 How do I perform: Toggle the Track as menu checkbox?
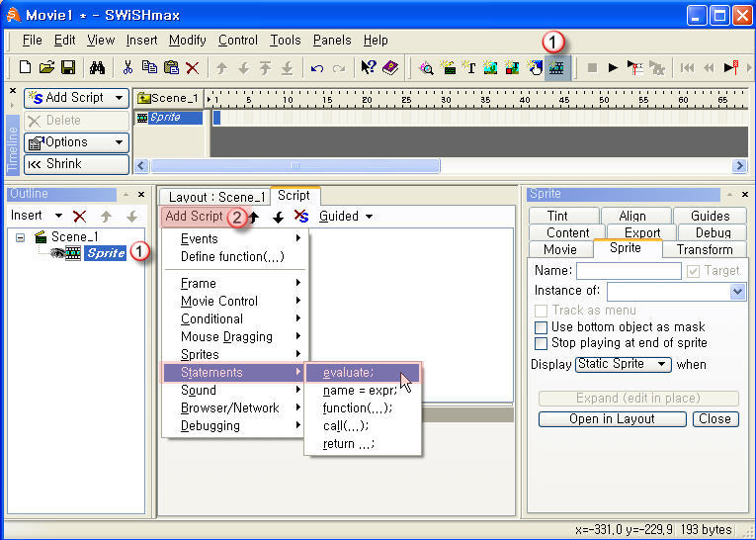pyautogui.click(x=541, y=311)
